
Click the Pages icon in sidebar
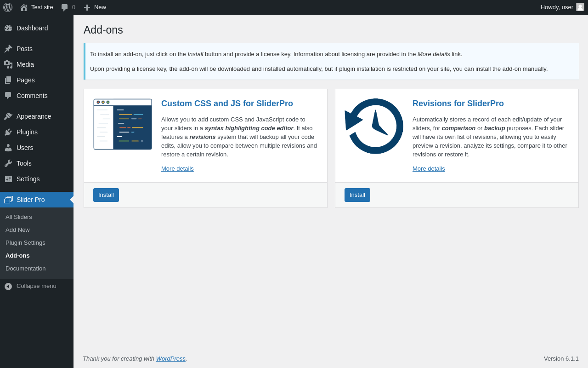tap(8, 80)
